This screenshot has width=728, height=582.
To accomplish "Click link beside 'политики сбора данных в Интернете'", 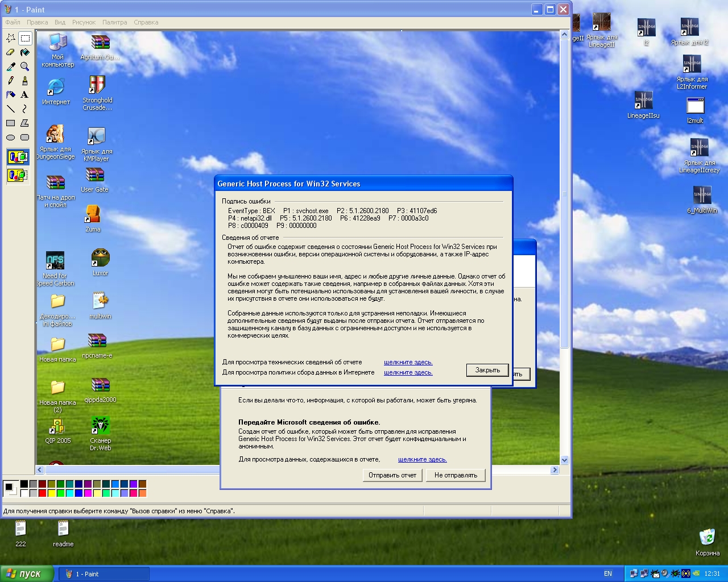I will [x=408, y=372].
